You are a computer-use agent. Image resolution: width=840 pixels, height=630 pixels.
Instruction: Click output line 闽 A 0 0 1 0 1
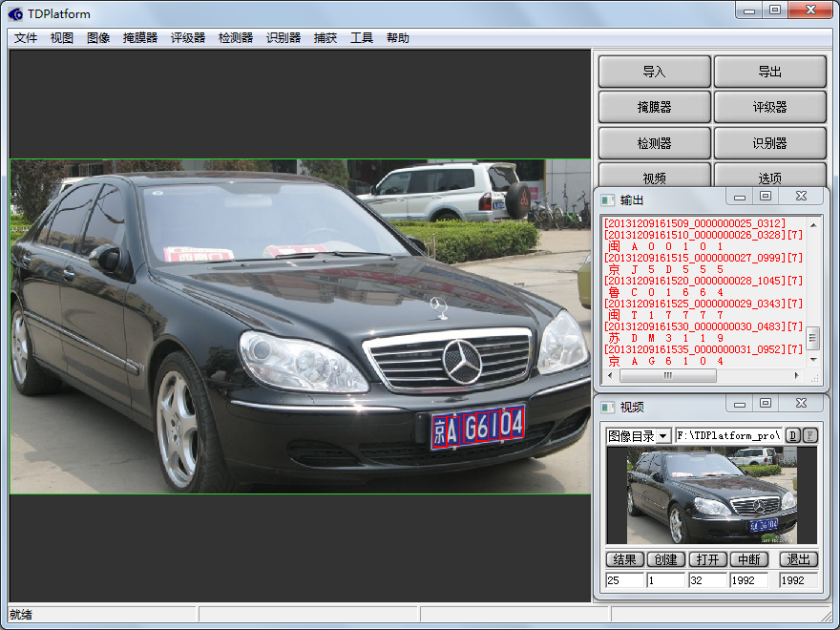tap(666, 246)
